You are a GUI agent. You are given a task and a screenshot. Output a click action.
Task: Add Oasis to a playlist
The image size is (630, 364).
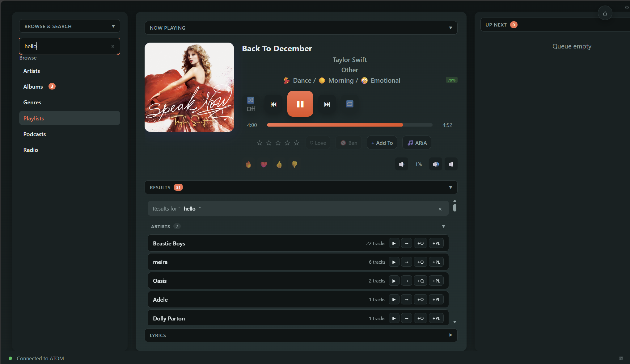click(436, 281)
